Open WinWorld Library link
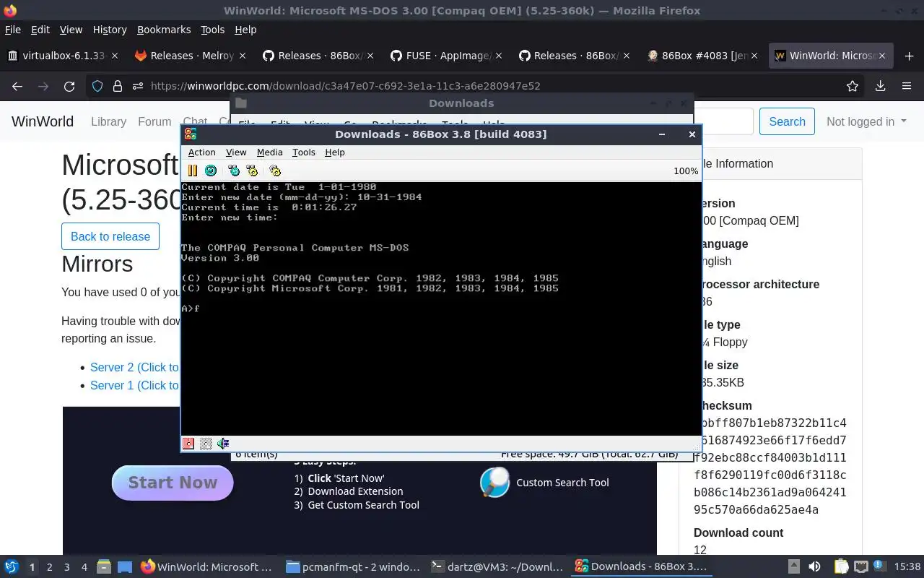924x578 pixels. click(108, 121)
